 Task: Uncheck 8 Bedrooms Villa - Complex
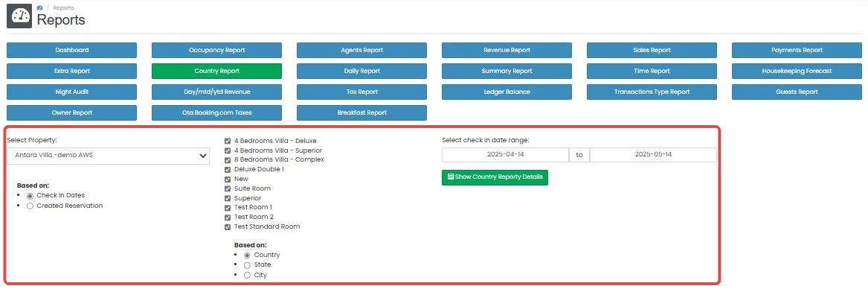228,159
